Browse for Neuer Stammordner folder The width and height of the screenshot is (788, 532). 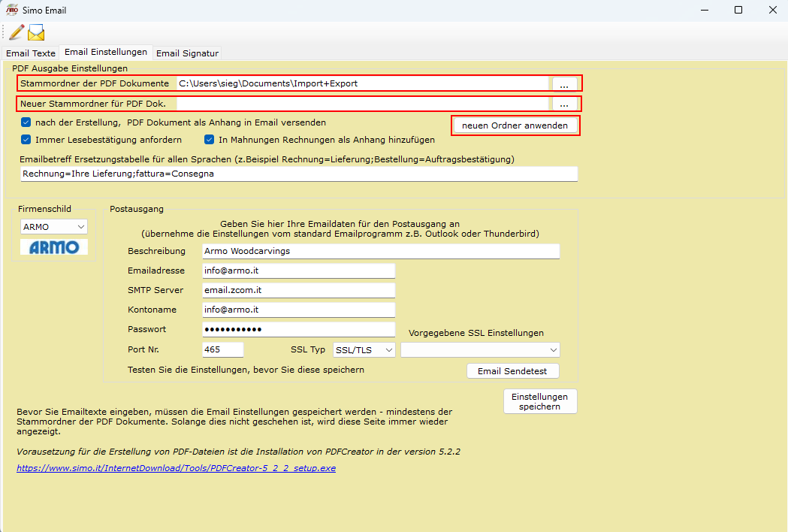(x=564, y=104)
